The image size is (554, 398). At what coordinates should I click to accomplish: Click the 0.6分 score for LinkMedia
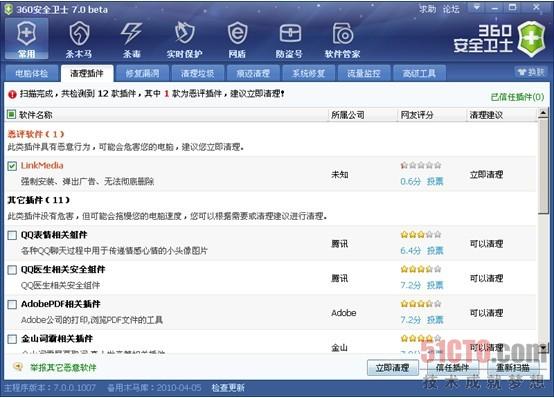(x=411, y=181)
